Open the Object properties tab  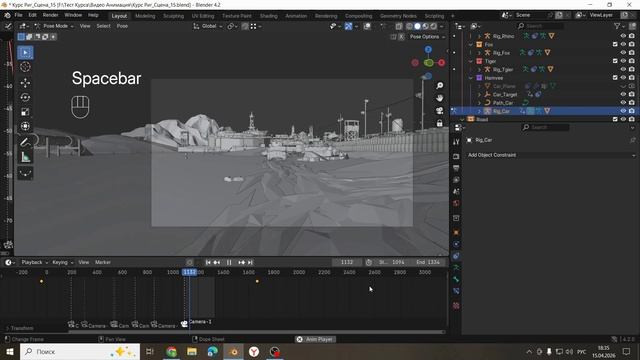point(456,232)
